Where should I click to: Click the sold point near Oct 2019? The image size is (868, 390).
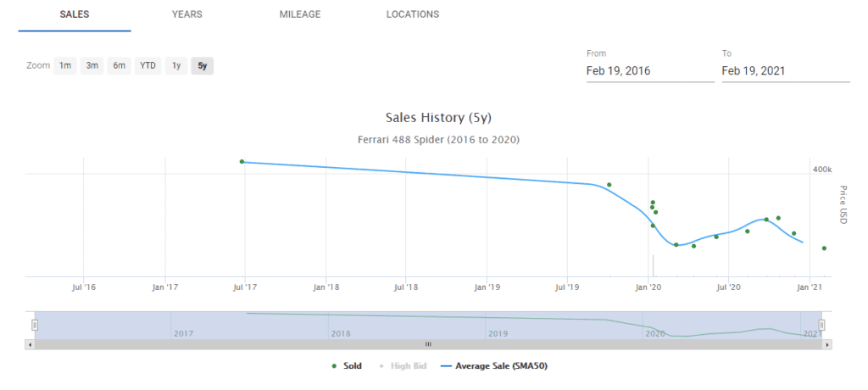[x=609, y=185]
